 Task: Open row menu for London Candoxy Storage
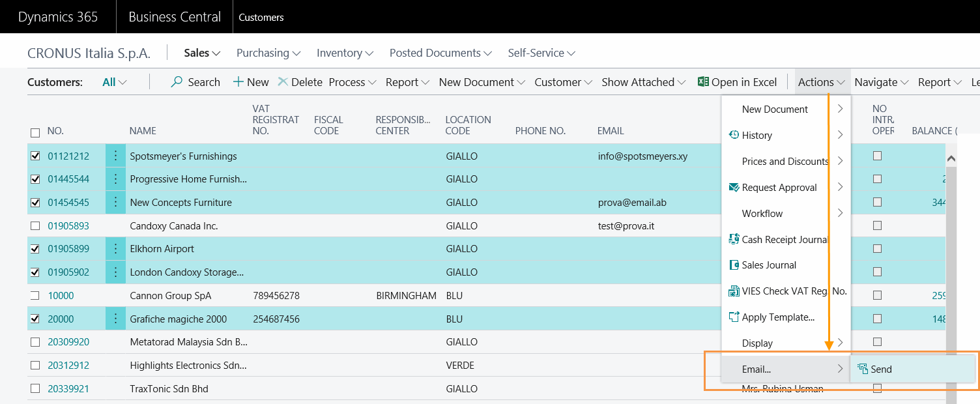pos(115,272)
